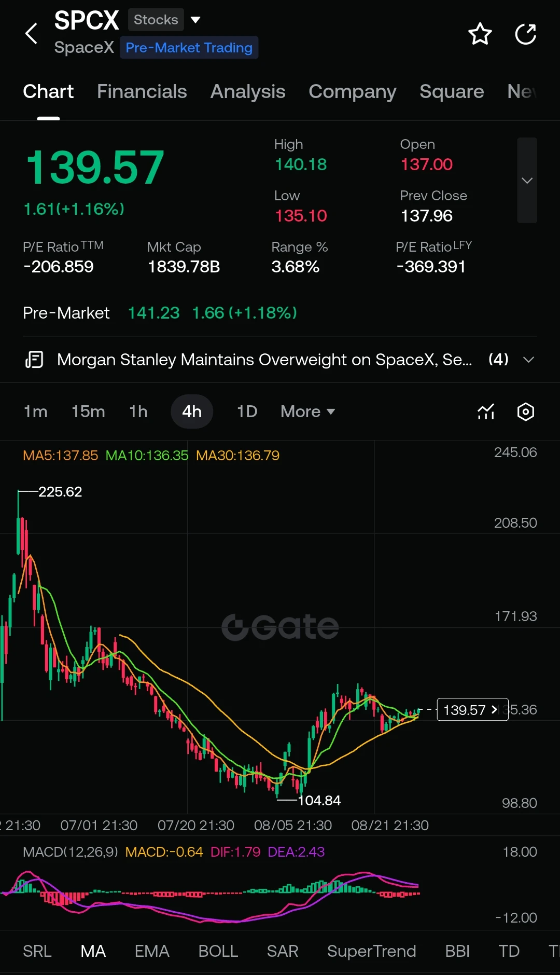Screen dimensions: 560x975
Task: Open the Stocks type dropdown
Action: tap(164, 20)
